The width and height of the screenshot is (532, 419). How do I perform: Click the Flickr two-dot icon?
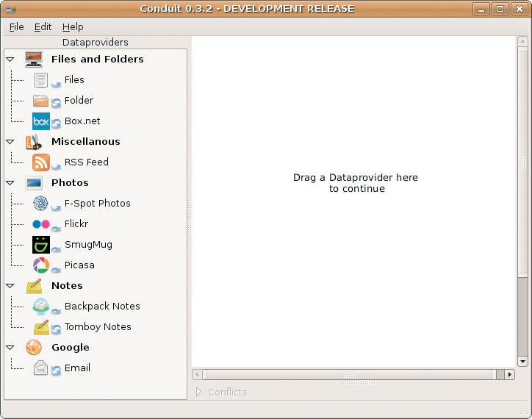pyautogui.click(x=41, y=224)
